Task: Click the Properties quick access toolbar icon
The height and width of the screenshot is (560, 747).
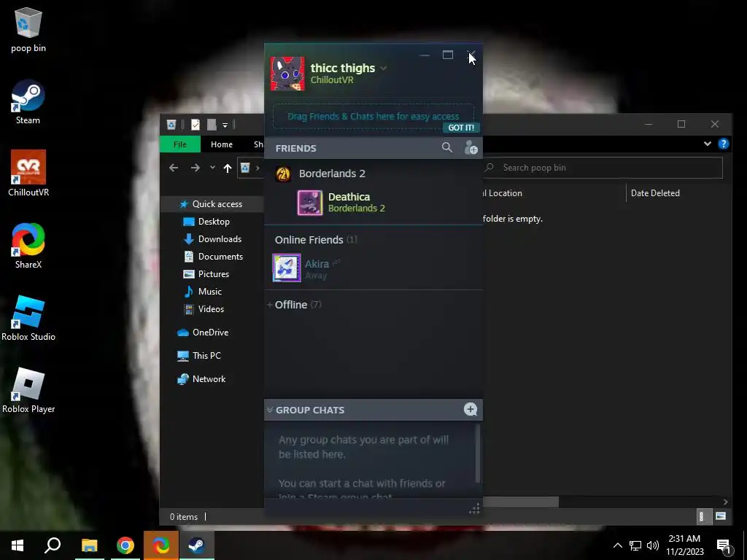Action: 196,125
